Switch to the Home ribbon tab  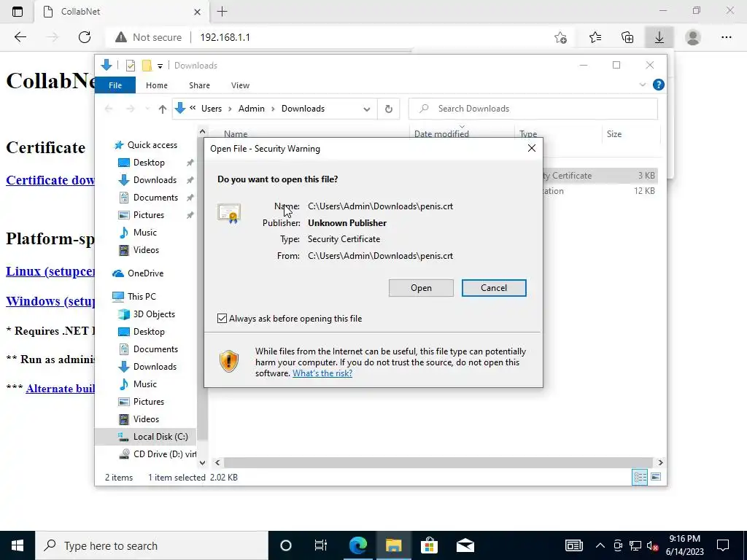tap(157, 85)
